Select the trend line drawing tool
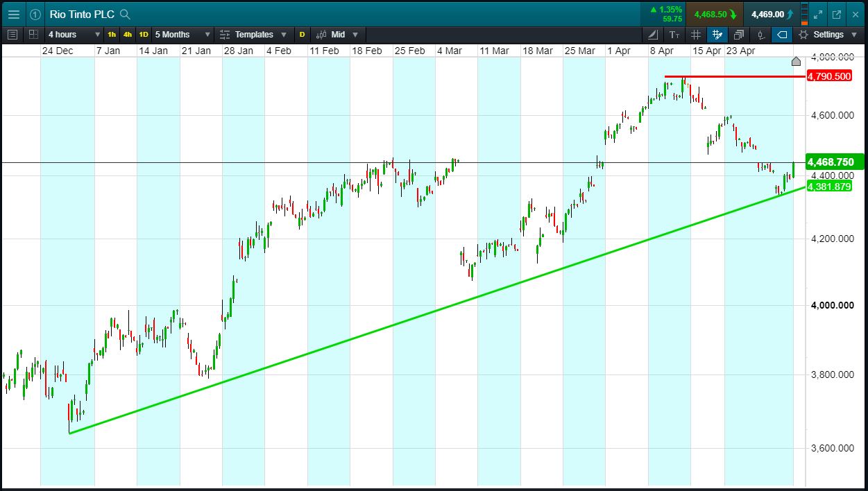Screen dimensions: 868x491 pyautogui.click(x=653, y=35)
